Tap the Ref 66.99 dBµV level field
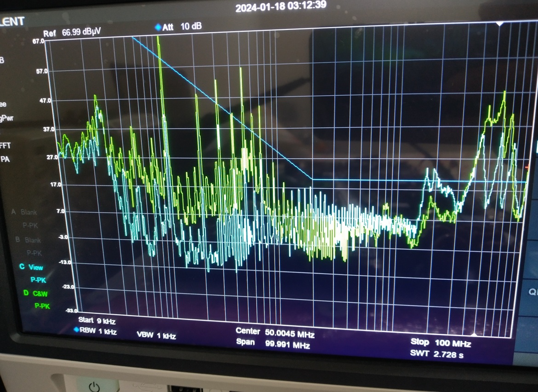 pos(72,33)
